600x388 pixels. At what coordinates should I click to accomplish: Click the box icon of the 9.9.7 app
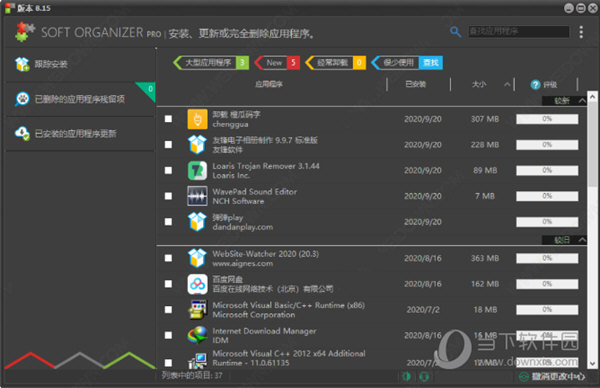point(197,145)
